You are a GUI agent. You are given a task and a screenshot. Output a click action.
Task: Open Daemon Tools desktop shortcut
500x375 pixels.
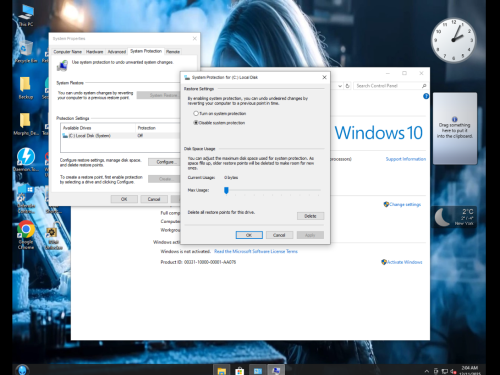point(26,159)
